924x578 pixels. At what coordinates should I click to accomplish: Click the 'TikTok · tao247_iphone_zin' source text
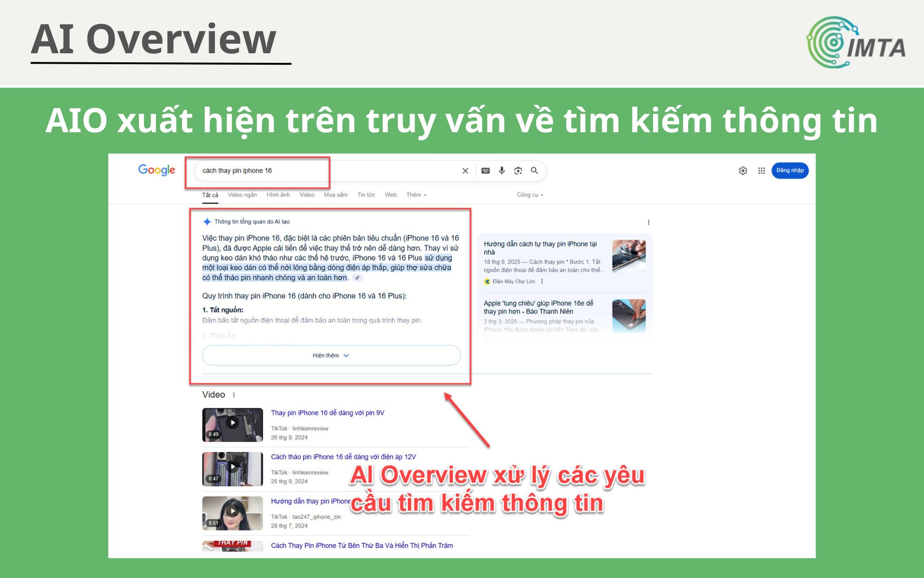[x=306, y=517]
